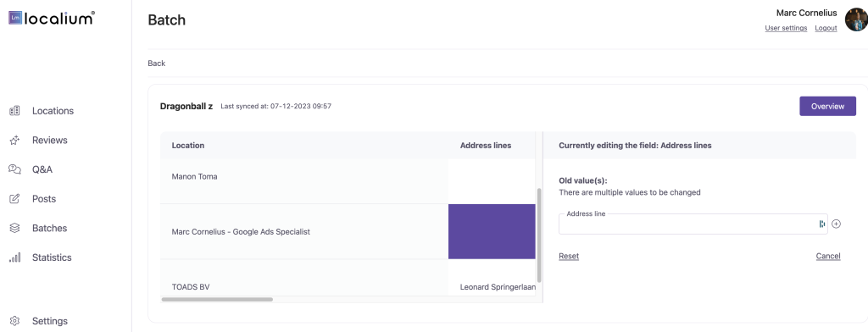
Task: Click the Statistics bar chart icon
Action: (15, 257)
